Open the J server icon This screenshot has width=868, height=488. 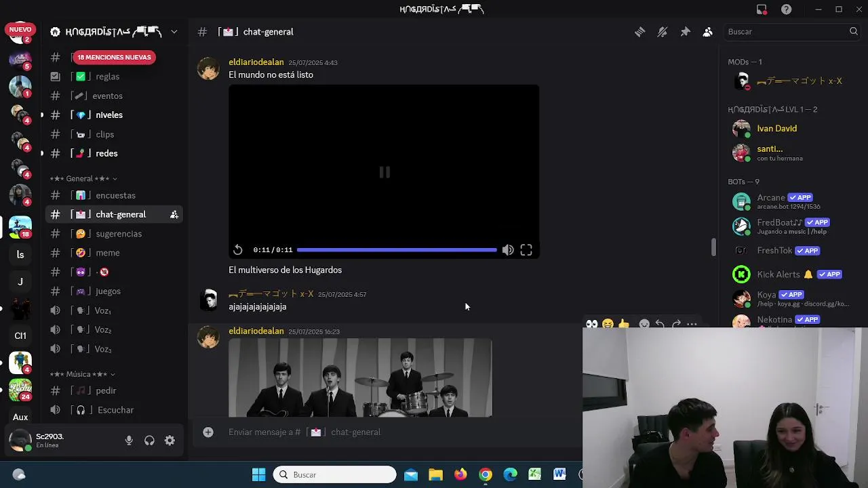[x=20, y=282]
